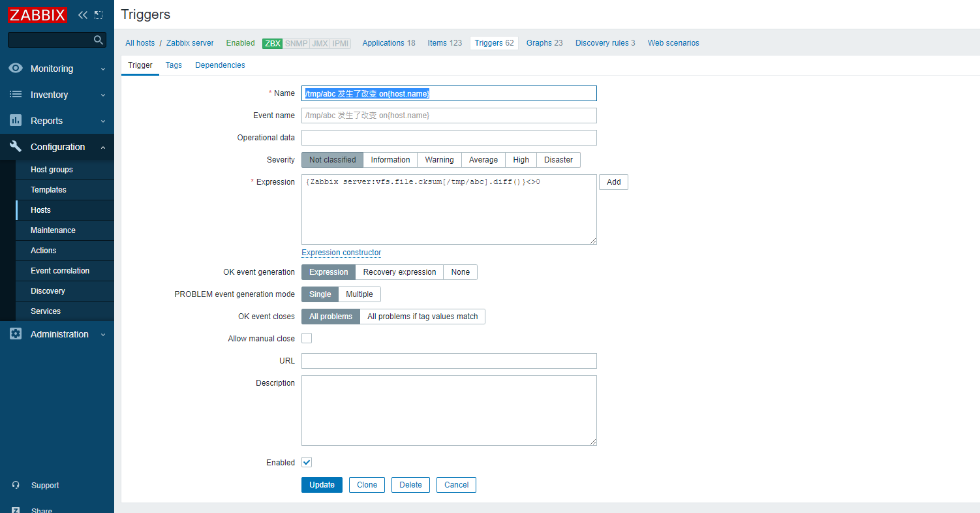Open the Discovery rules 3 link
The height and width of the screenshot is (513, 980).
click(605, 43)
